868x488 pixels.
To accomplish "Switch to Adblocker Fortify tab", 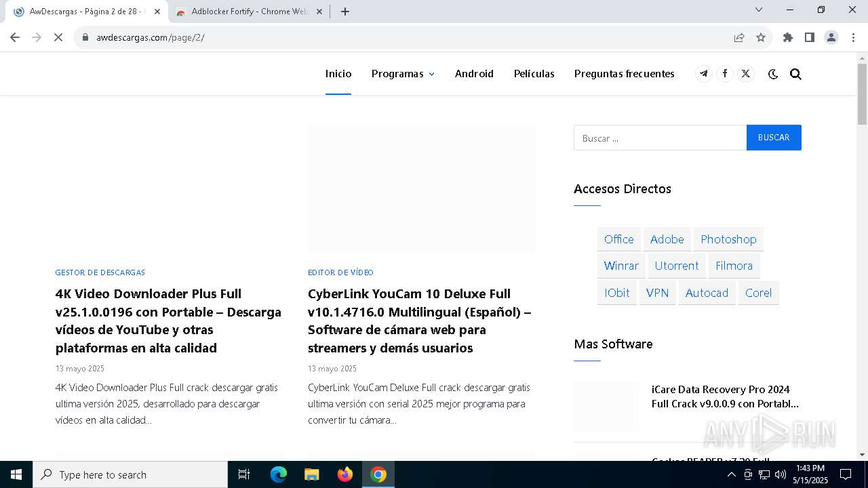I will click(249, 12).
